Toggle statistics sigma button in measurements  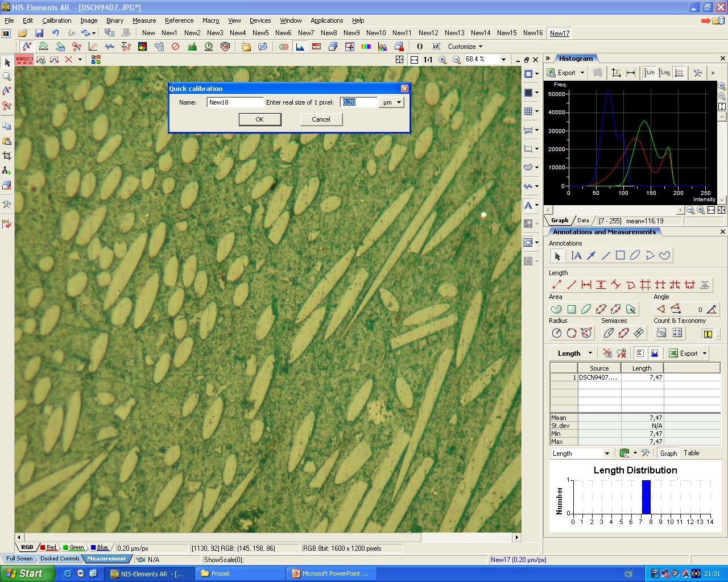pyautogui.click(x=640, y=353)
